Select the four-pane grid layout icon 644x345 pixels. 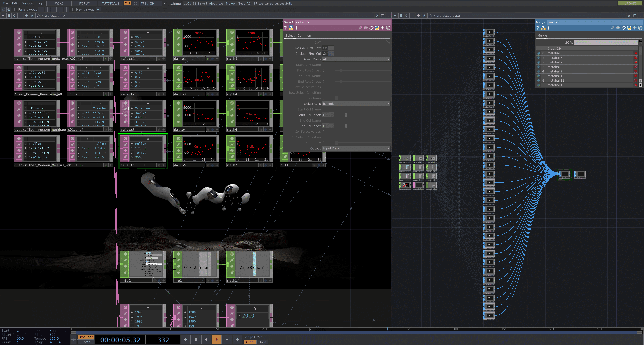(66, 9)
